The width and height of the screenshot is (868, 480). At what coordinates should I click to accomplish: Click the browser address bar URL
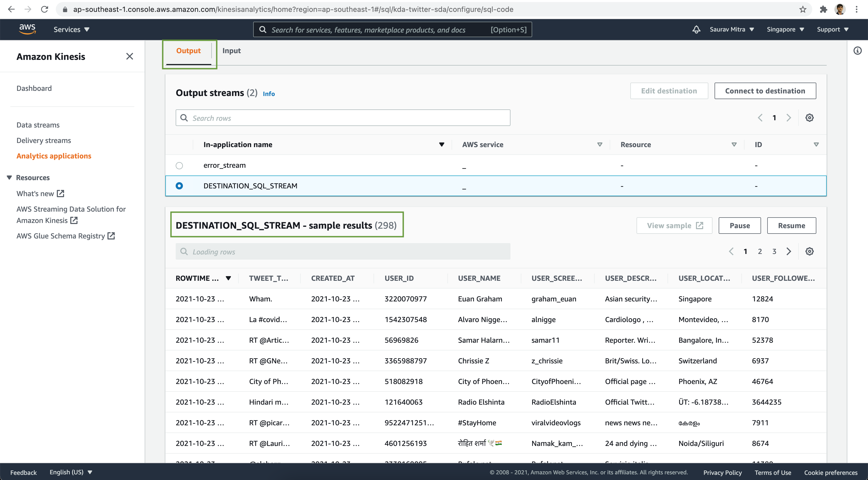pos(293,10)
